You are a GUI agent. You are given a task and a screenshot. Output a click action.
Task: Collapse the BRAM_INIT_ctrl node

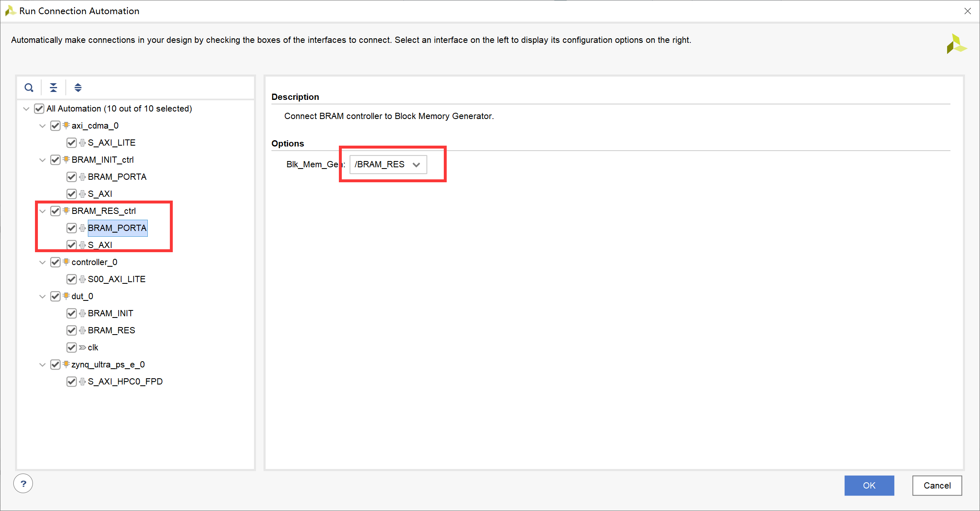pos(42,160)
